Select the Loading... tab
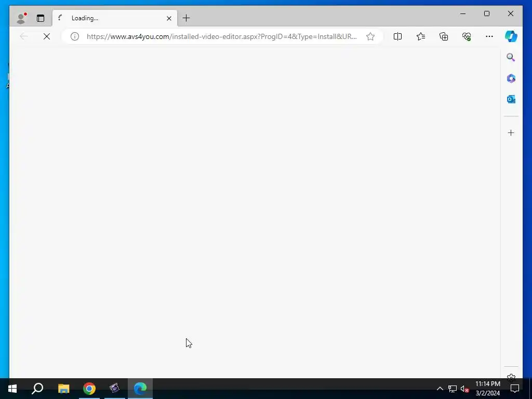The height and width of the screenshot is (399, 532). tap(115, 18)
